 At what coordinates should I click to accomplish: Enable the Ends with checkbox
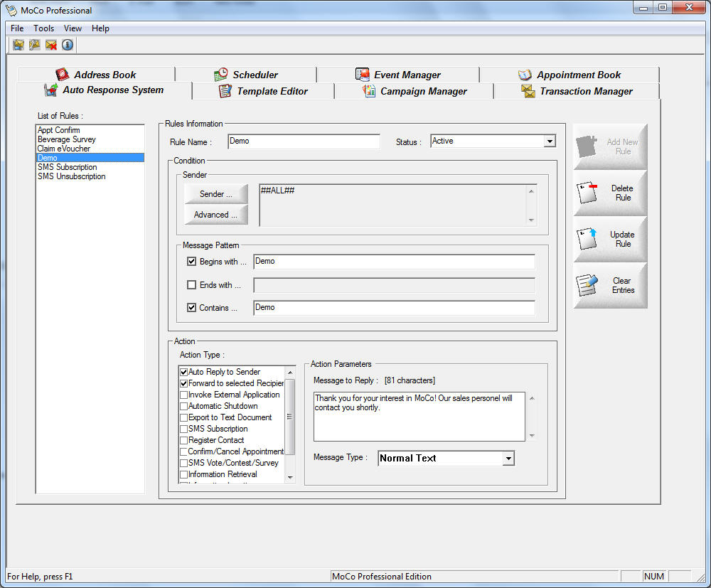(191, 284)
